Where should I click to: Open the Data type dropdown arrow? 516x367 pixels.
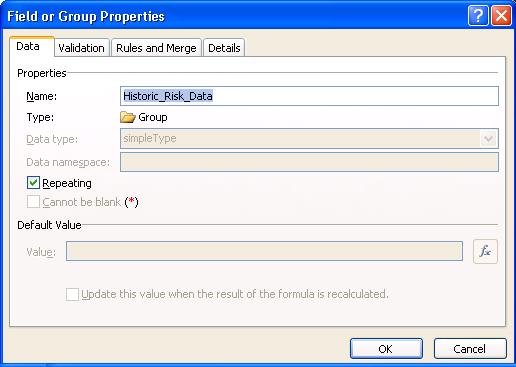tap(489, 139)
